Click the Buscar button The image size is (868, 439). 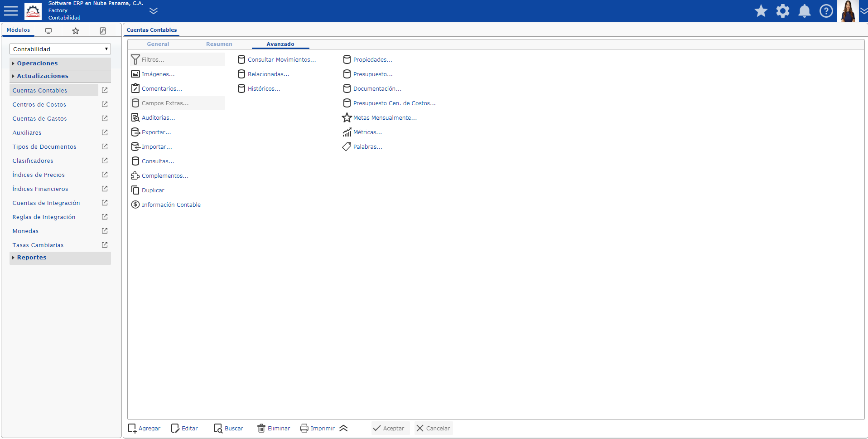(x=229, y=428)
